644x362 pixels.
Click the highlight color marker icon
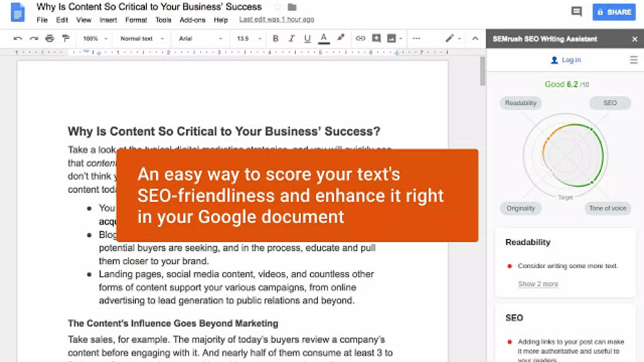[341, 38]
